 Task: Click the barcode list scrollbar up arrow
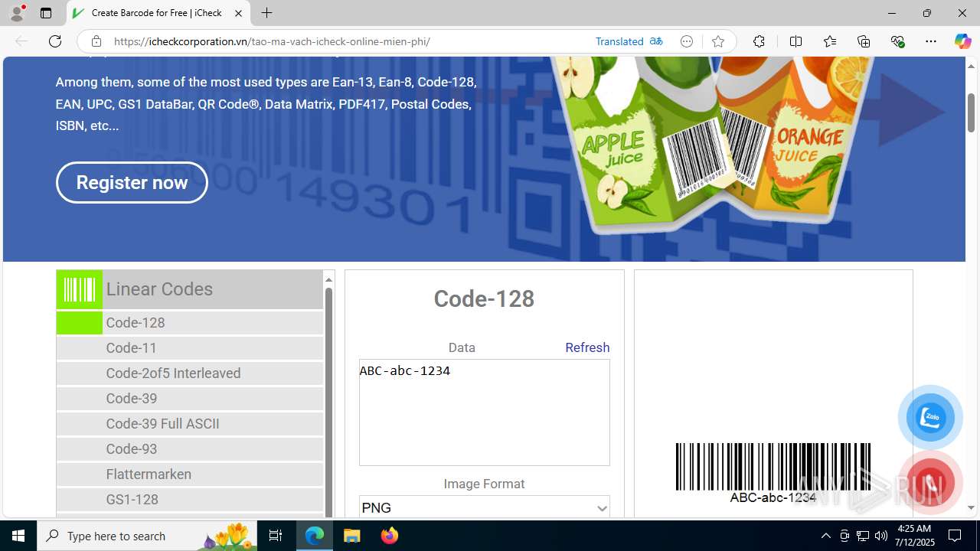click(329, 279)
